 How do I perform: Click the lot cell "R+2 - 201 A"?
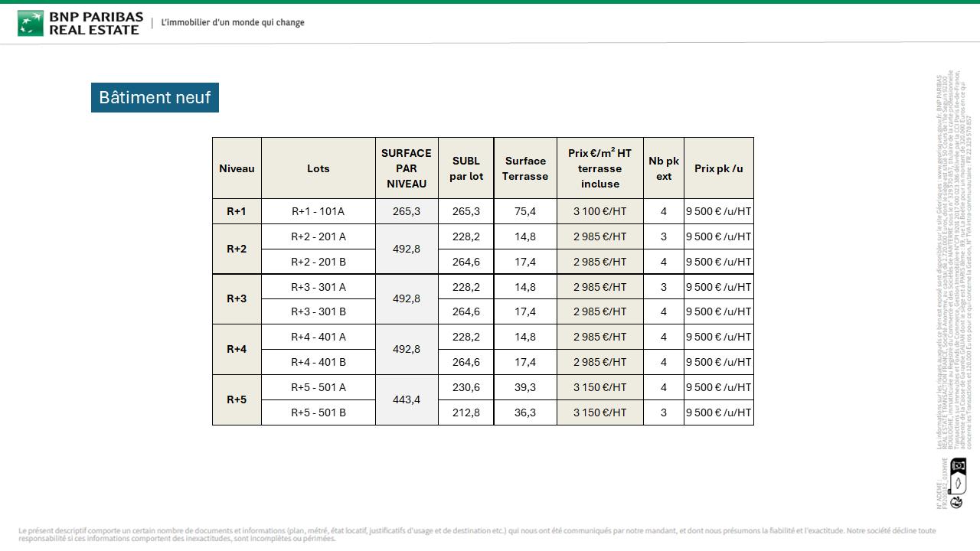318,236
